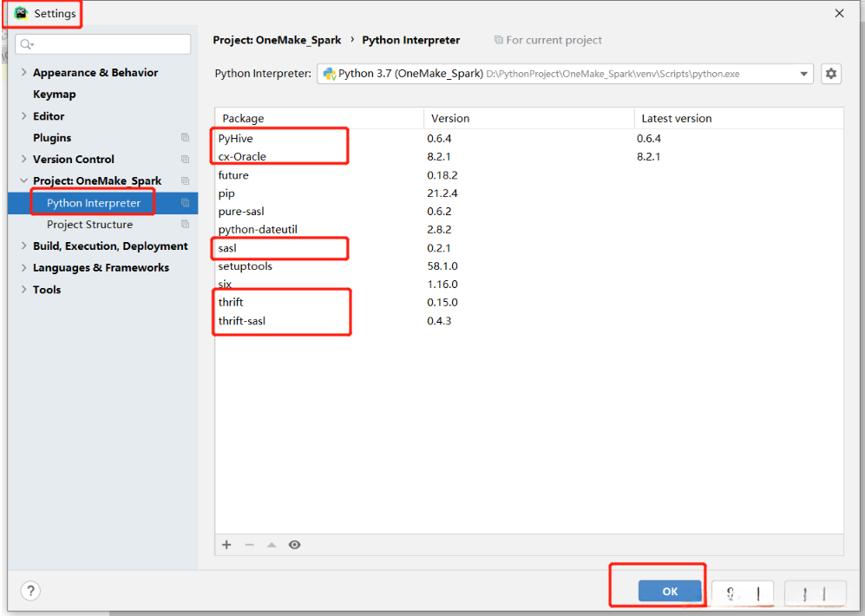Screen dimensions: 865x616
Task: Click the Version column header
Action: click(529, 118)
